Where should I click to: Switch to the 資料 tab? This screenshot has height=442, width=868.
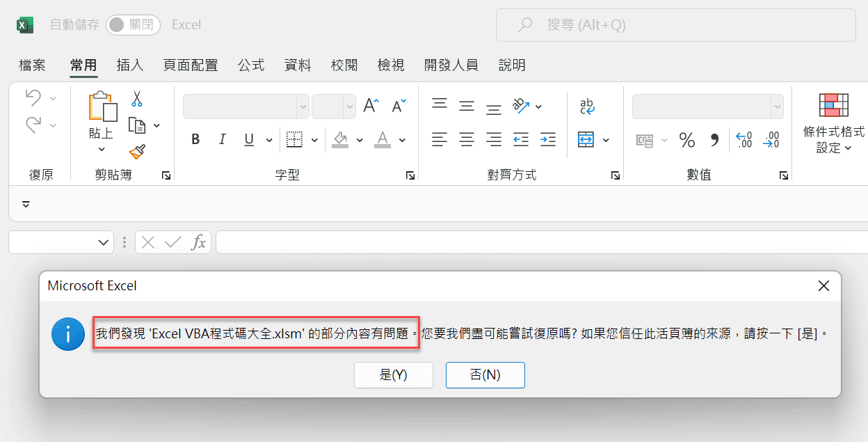pos(298,65)
